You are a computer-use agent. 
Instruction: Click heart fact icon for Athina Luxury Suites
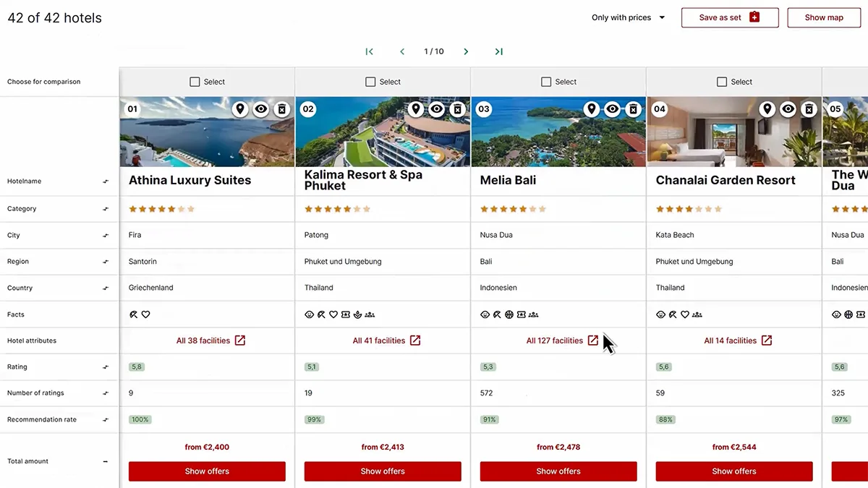145,314
